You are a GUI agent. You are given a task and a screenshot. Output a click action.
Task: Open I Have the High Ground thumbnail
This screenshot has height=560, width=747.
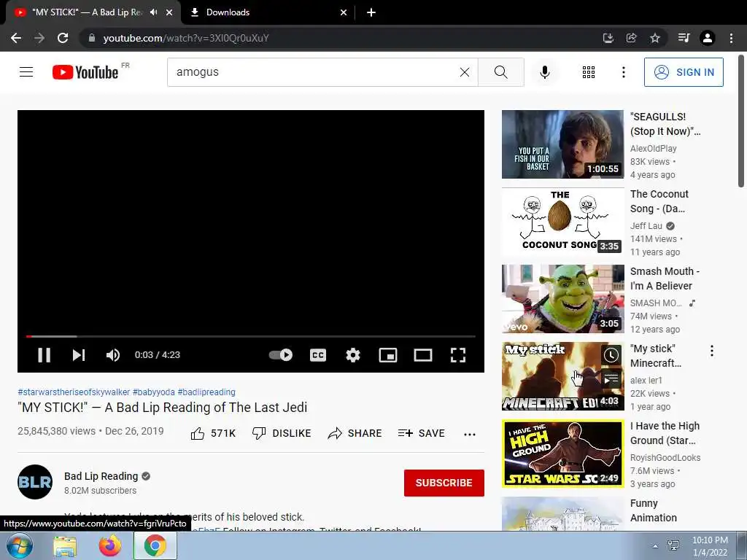(562, 454)
